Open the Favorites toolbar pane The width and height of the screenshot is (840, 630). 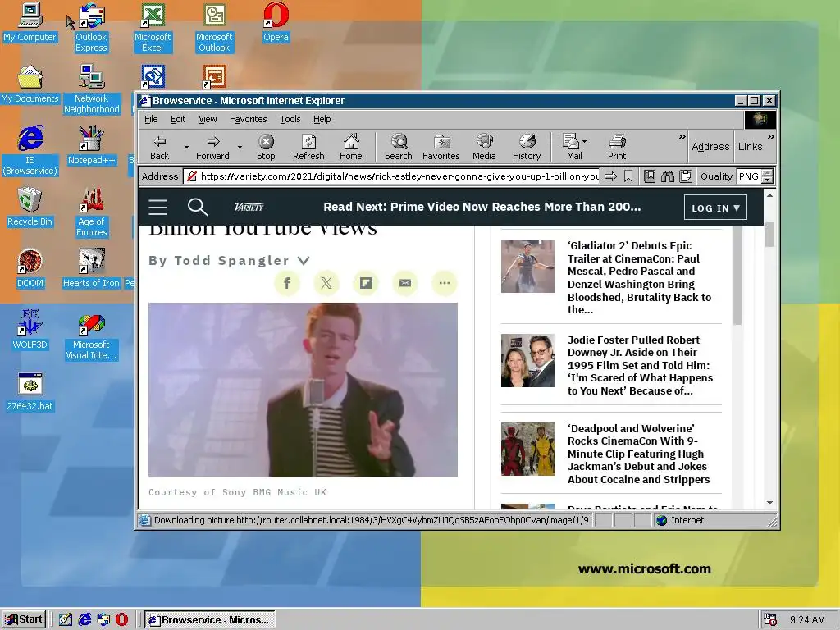click(441, 147)
